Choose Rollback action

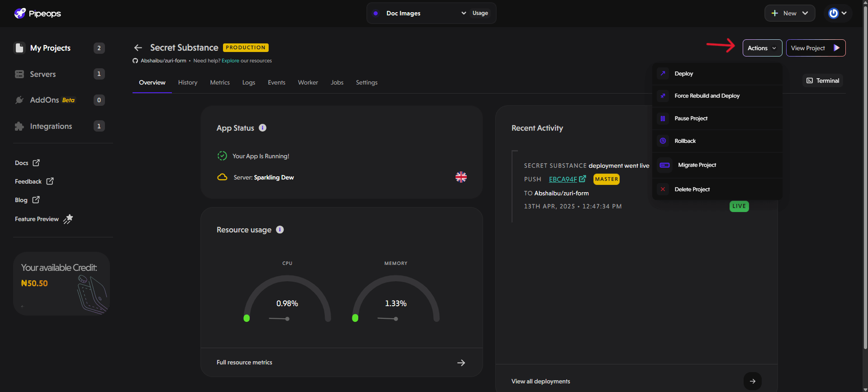tap(717, 141)
